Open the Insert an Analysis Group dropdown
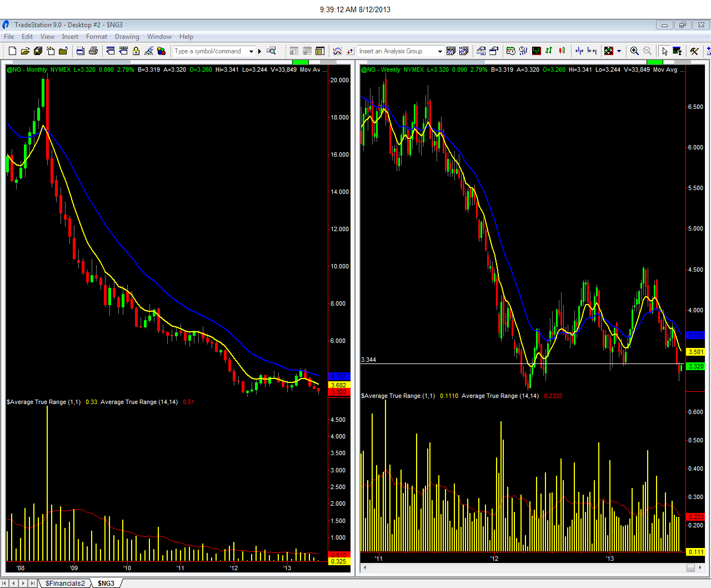The width and height of the screenshot is (711, 588). [440, 51]
